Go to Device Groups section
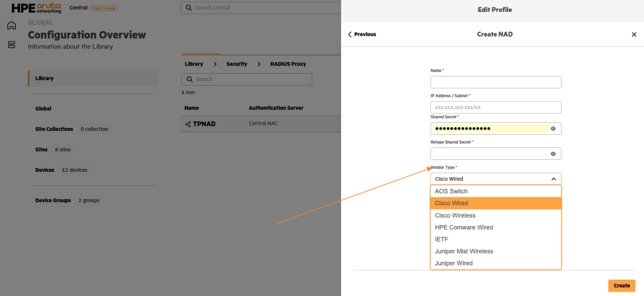Viewport: 644px width, 296px height. pos(53,200)
